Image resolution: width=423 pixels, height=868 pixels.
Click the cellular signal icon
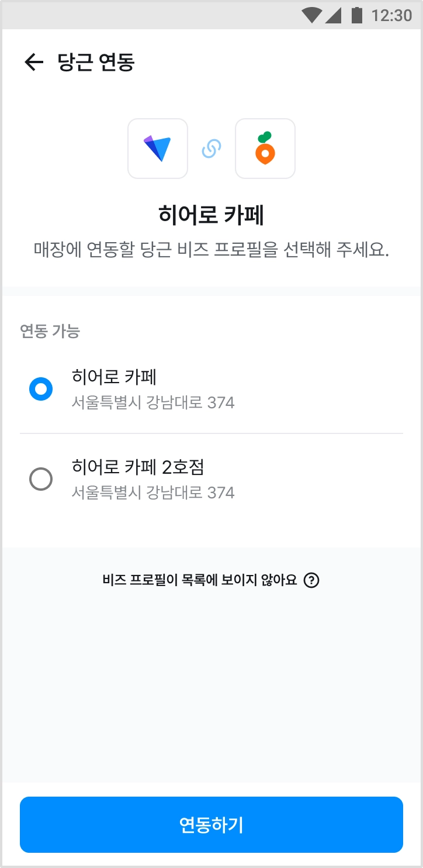333,15
